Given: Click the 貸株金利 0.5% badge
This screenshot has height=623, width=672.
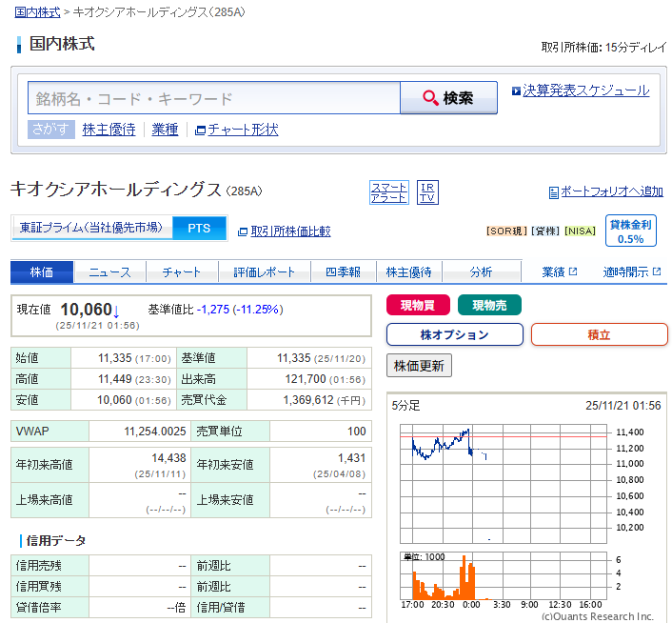Looking at the screenshot, I should pos(630,231).
